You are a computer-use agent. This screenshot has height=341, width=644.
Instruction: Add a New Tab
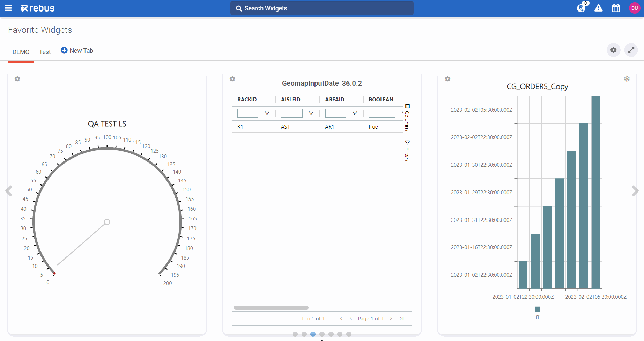(x=77, y=51)
